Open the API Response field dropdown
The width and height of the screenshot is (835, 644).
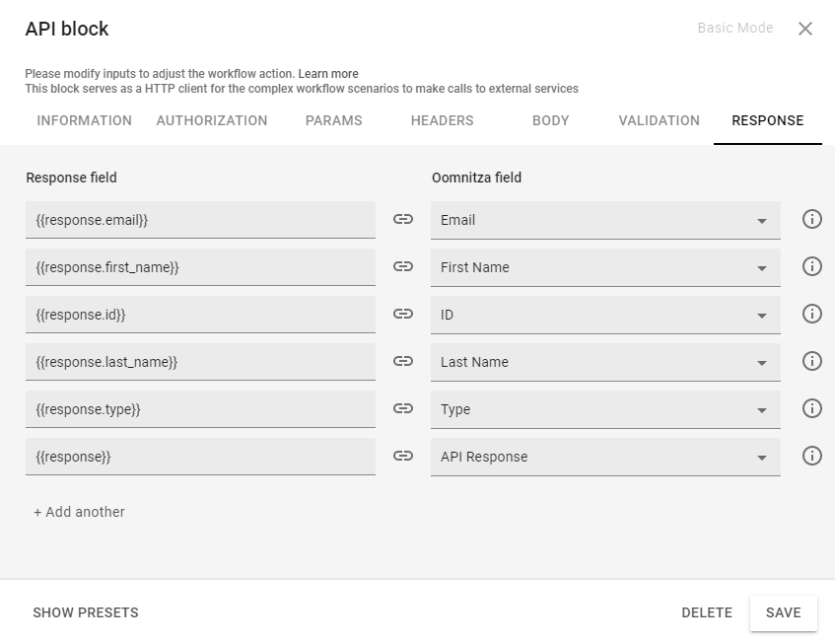[762, 456]
